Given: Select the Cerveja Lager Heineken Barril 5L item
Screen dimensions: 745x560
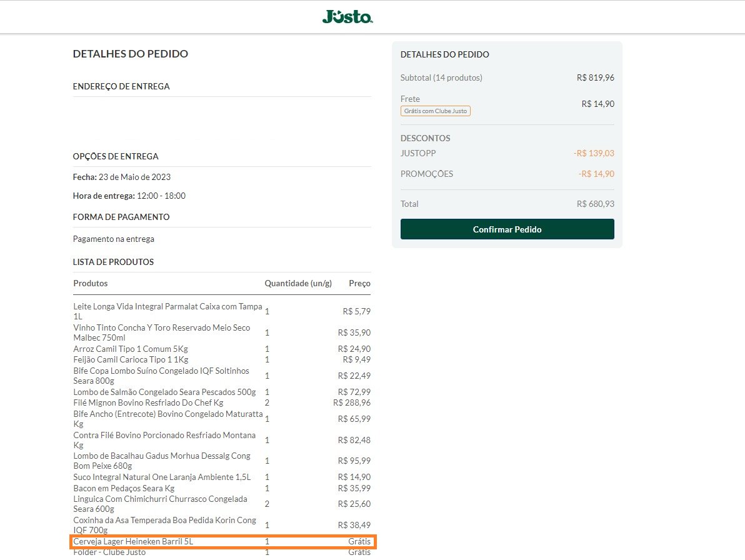Looking at the screenshot, I should 133,541.
